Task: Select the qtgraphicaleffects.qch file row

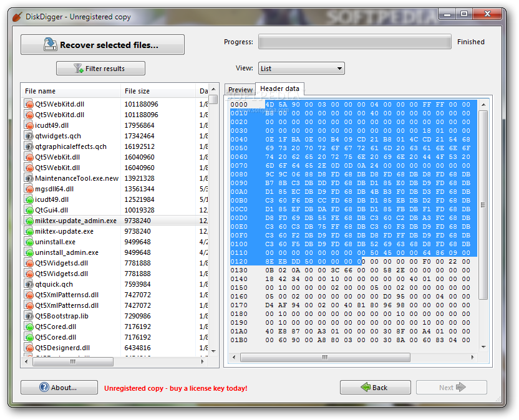Action: (x=115, y=146)
